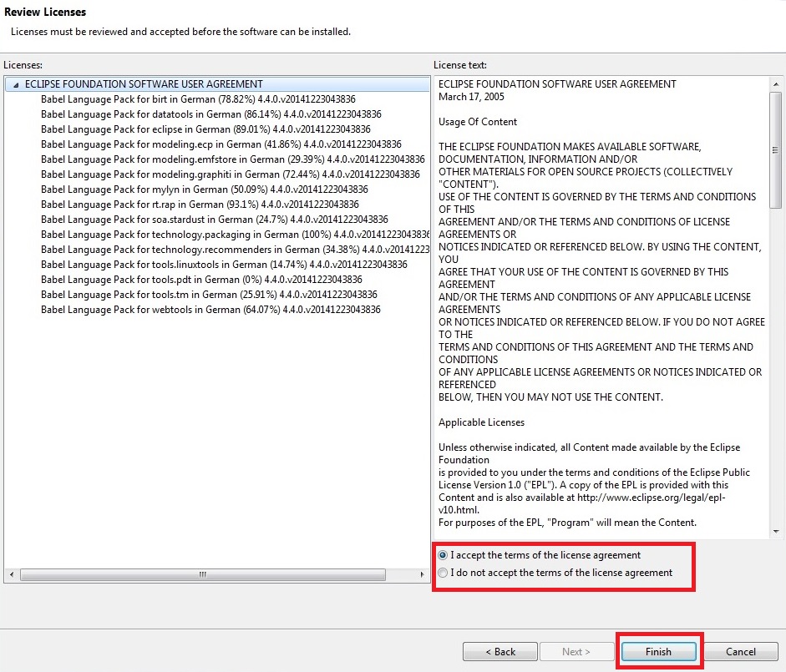Select Babel Language Pack for soa.stardust
The width and height of the screenshot is (786, 672).
click(215, 220)
